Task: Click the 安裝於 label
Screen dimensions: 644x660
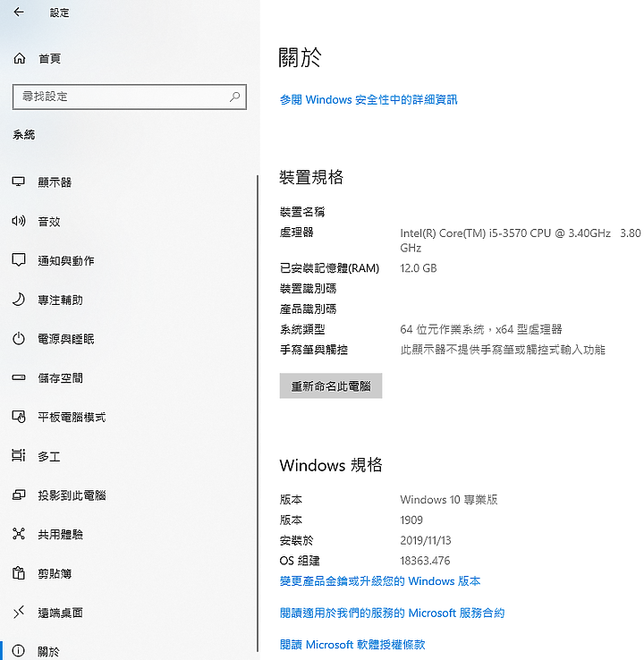Action: coord(297,540)
